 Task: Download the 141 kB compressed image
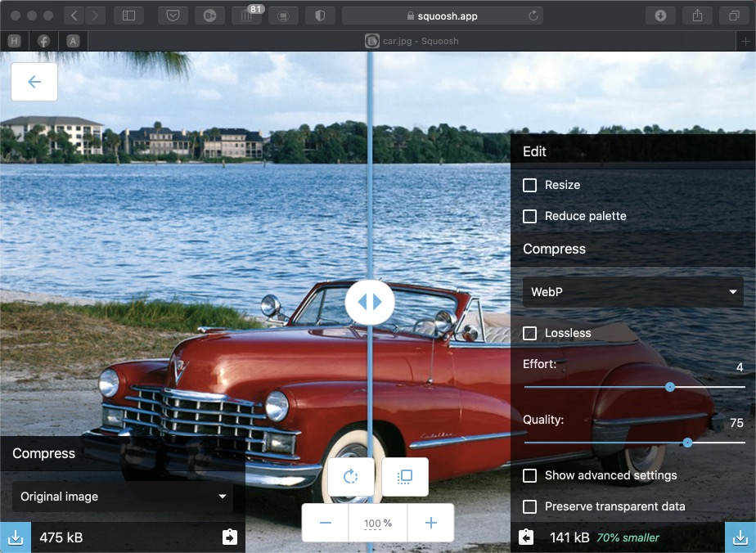(740, 537)
